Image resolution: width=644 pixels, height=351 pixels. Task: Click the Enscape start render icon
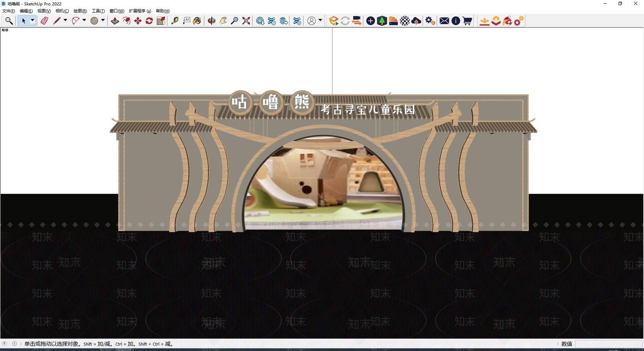pyautogui.click(x=334, y=21)
